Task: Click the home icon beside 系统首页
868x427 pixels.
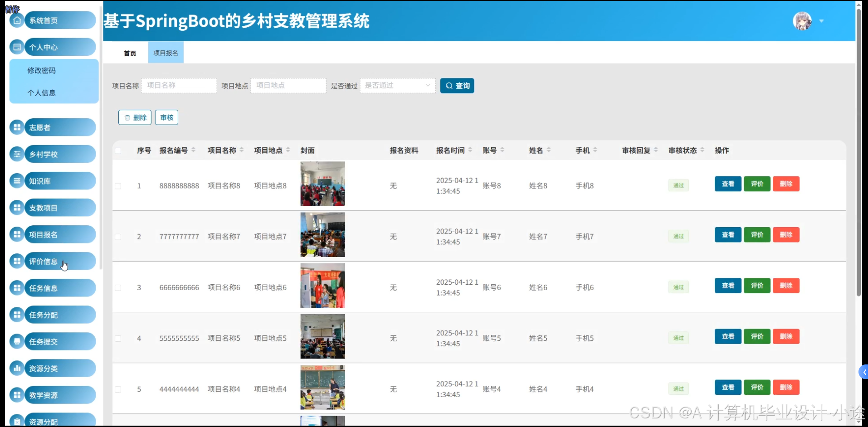Action: (17, 20)
